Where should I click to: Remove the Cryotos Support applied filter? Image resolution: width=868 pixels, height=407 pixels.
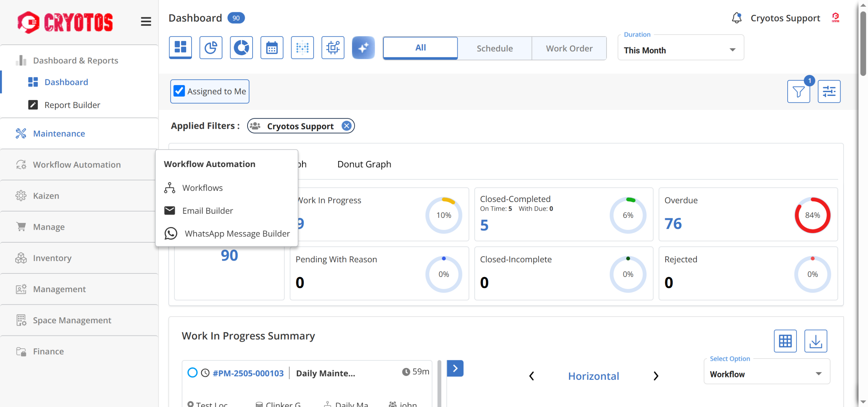click(346, 126)
